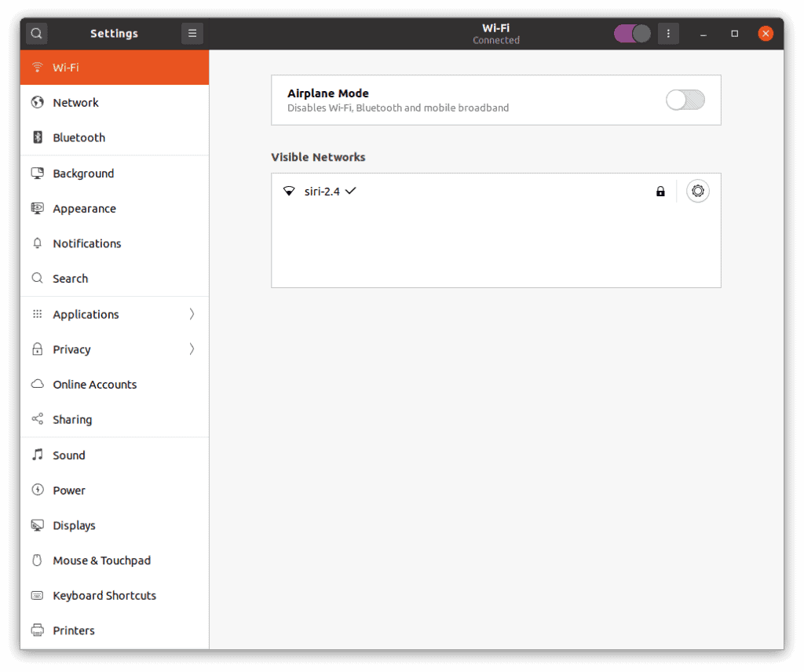Open Notifications settings panel
The height and width of the screenshot is (672, 804).
click(x=115, y=243)
